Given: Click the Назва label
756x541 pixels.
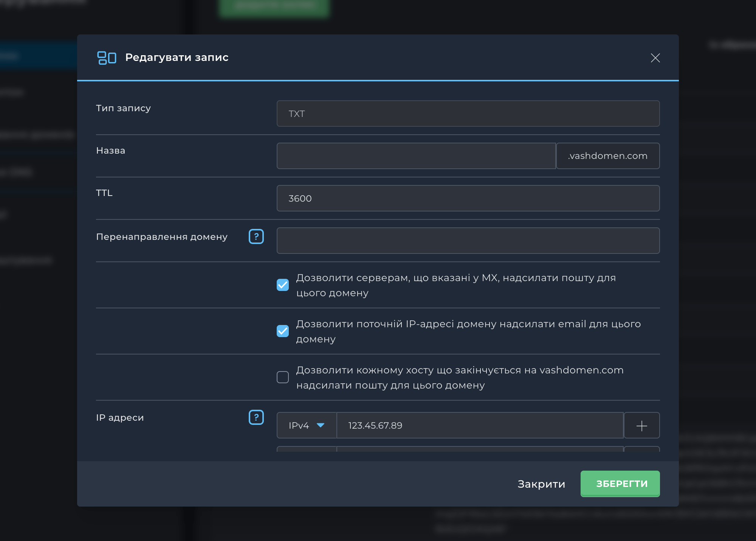Looking at the screenshot, I should tap(111, 151).
